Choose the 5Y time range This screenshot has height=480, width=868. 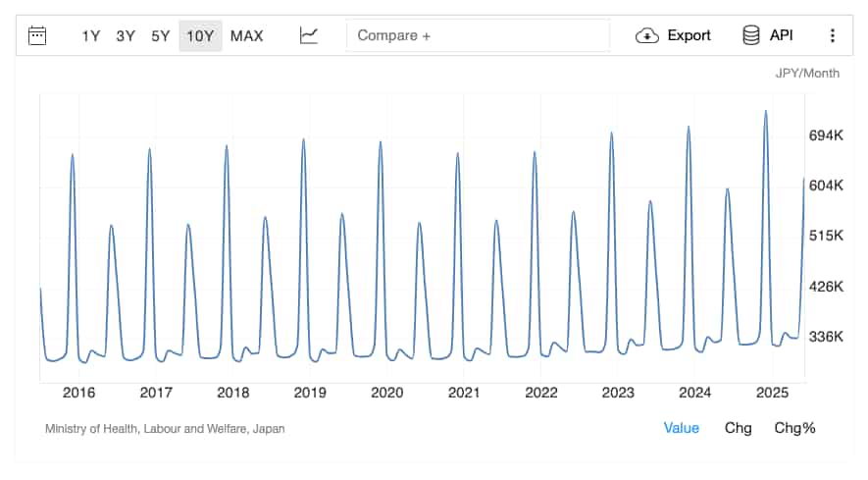click(161, 35)
